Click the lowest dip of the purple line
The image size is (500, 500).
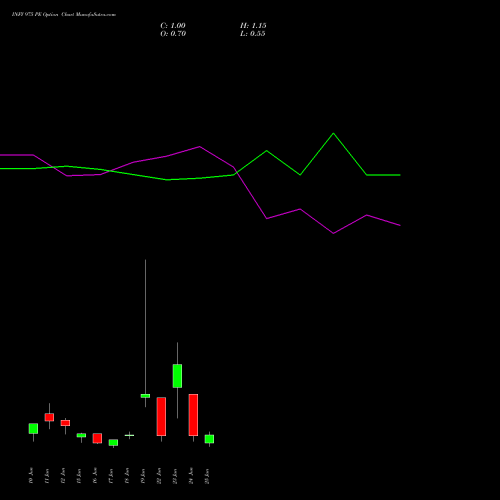point(333,233)
